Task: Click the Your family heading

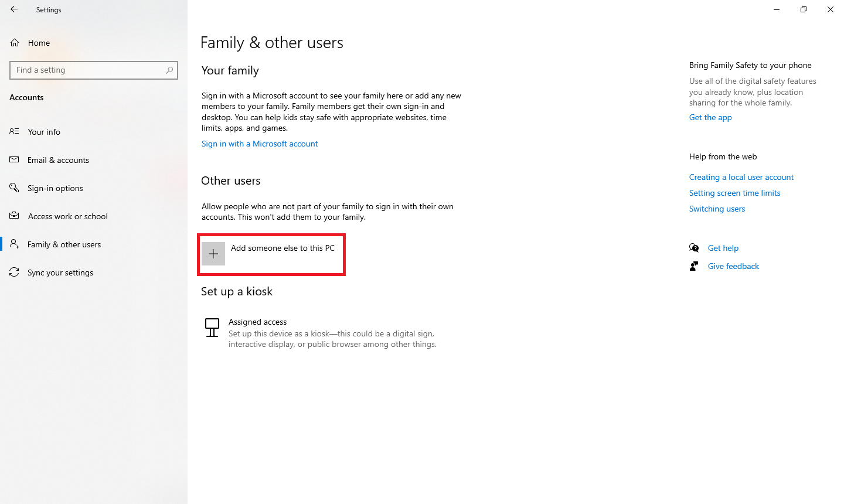Action: [x=230, y=70]
